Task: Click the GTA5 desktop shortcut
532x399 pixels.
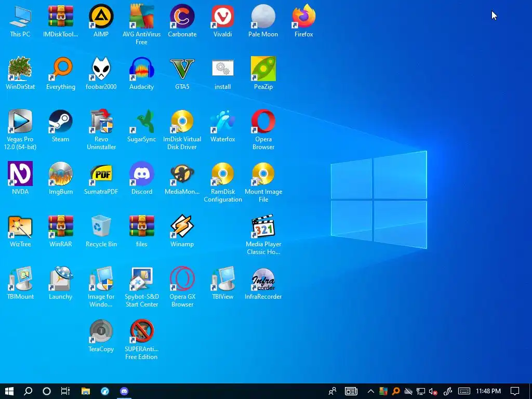Action: click(182, 74)
